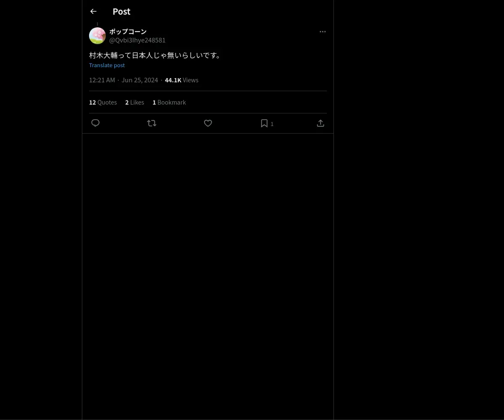Screen dimensions: 504x420
Task: Click the 12:21 AM Jun 25, 2024 timestamp
Action: coord(123,80)
